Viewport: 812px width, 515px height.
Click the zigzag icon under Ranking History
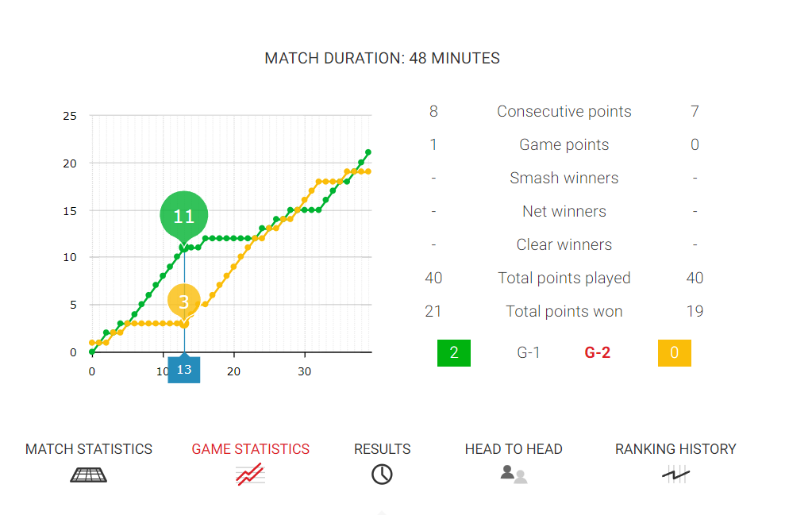coord(675,475)
